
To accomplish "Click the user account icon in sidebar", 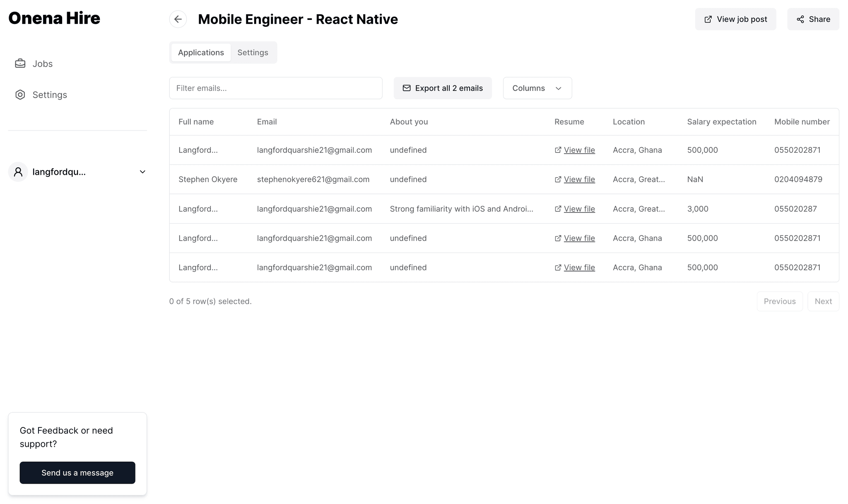I will pyautogui.click(x=17, y=172).
